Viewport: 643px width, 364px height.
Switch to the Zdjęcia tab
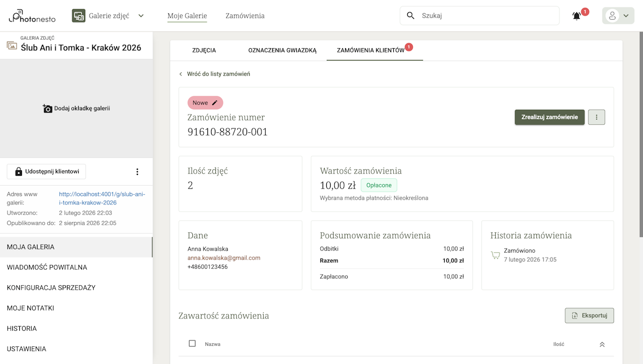pyautogui.click(x=204, y=50)
